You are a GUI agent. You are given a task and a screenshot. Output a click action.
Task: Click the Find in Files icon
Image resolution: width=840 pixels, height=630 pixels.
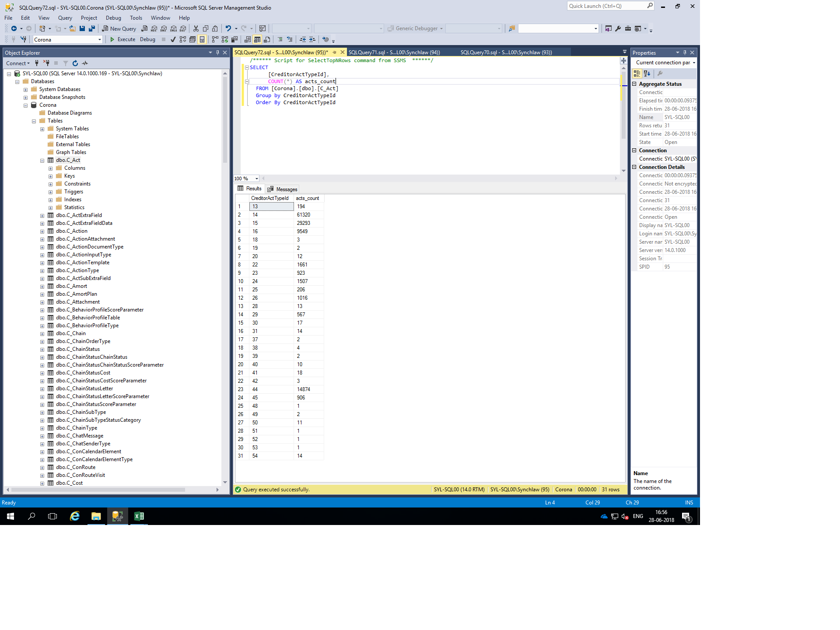512,28
